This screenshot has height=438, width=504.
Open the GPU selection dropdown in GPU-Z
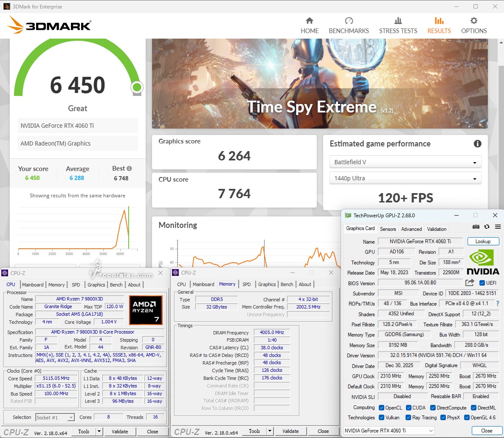pyautogui.click(x=389, y=431)
